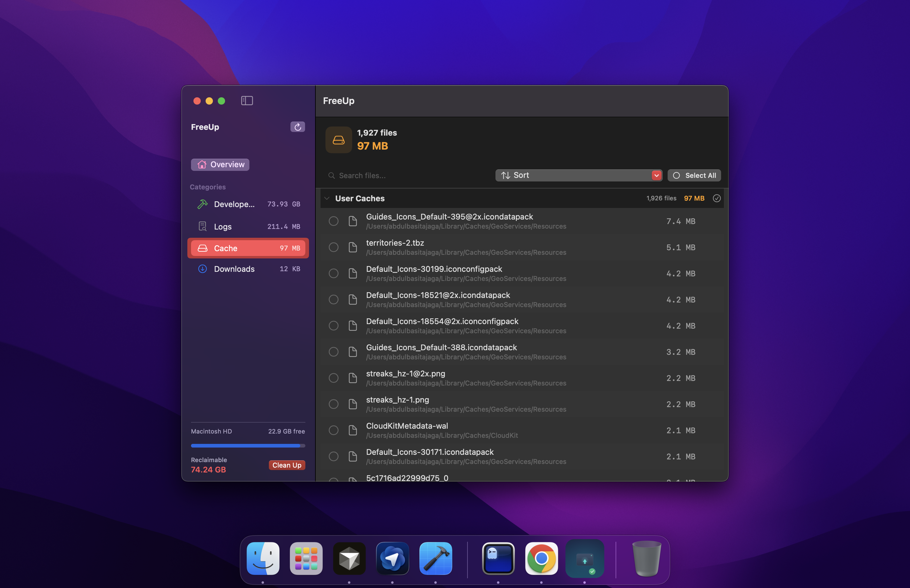
Task: Click the Downloads arrow icon in sidebar
Action: (x=202, y=269)
